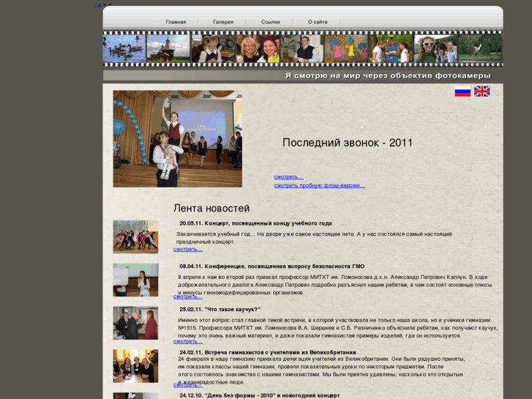Screen dimensions: 532x399
Task: Click the girl with sunglasses filmstrip photo
Action: pyautogui.click(x=435, y=48)
